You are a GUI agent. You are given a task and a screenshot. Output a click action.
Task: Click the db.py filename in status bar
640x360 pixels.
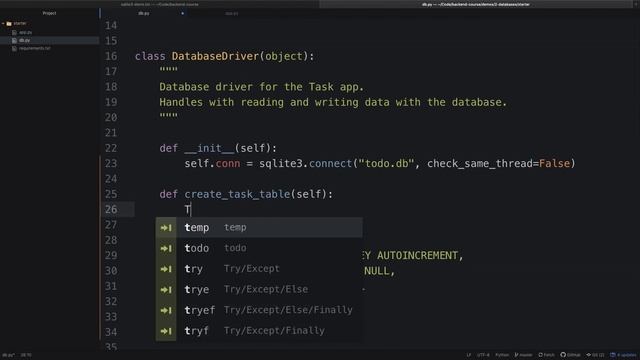click(8, 355)
